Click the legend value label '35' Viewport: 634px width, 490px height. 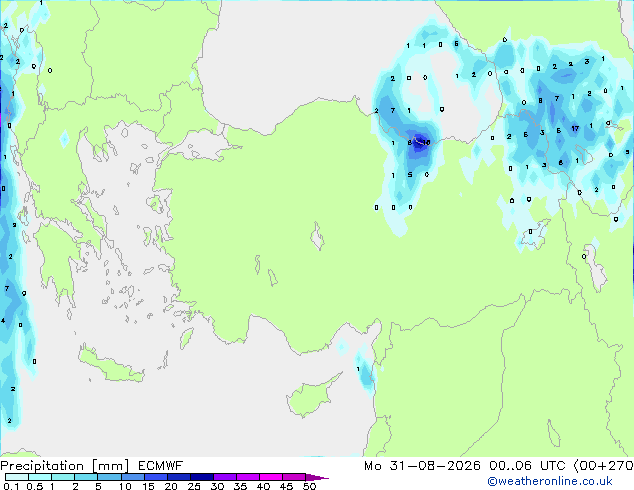coord(240,486)
